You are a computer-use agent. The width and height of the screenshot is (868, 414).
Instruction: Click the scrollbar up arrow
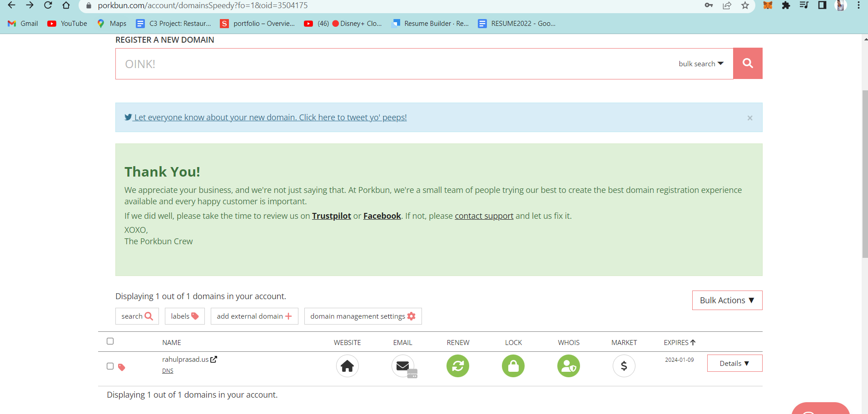click(x=865, y=39)
